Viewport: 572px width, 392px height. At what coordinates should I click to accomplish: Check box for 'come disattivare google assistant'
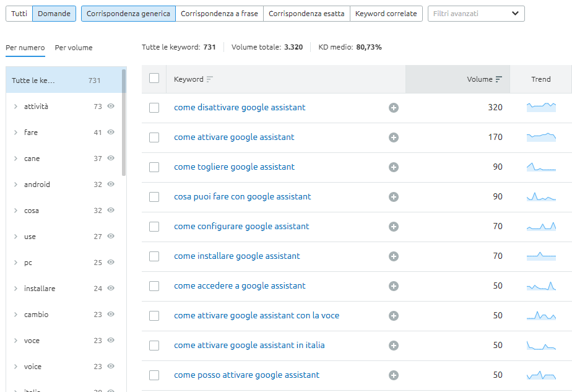tap(154, 108)
